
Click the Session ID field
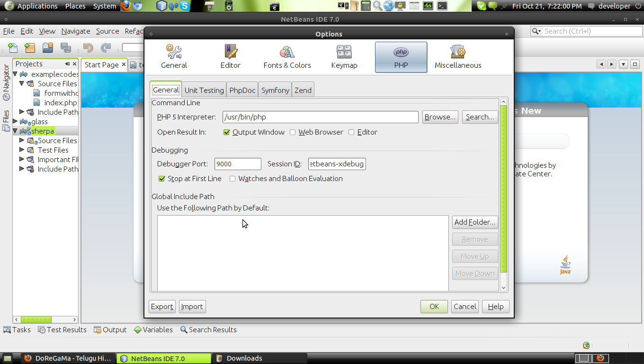[x=337, y=164]
